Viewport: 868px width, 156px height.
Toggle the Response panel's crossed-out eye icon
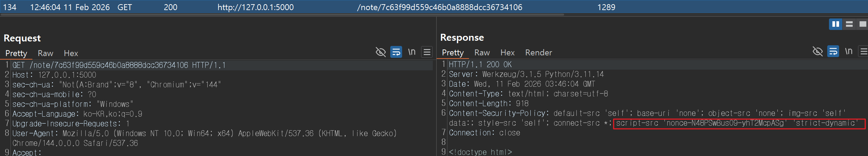tap(817, 51)
